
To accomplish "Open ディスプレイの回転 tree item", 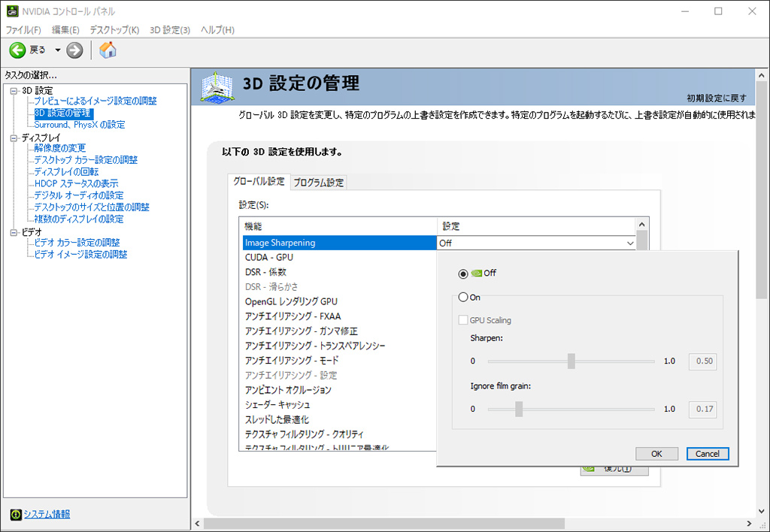I will pos(66,172).
